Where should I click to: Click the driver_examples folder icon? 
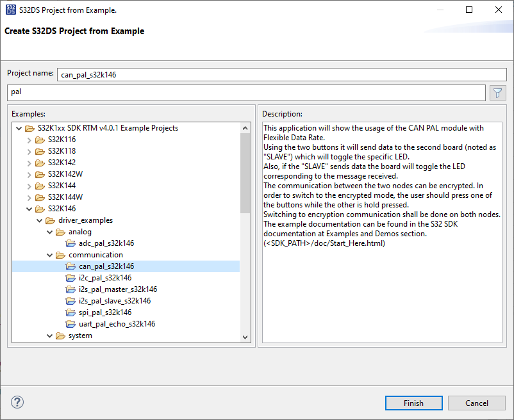50,220
